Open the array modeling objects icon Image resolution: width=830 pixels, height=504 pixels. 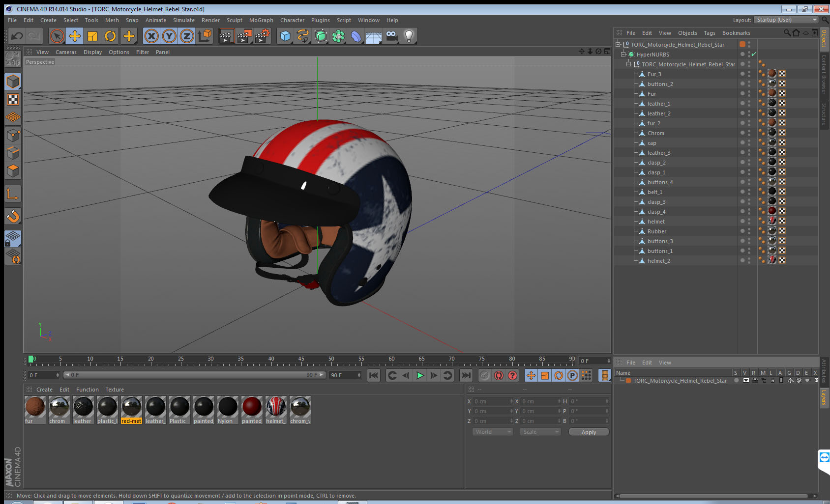pos(338,36)
